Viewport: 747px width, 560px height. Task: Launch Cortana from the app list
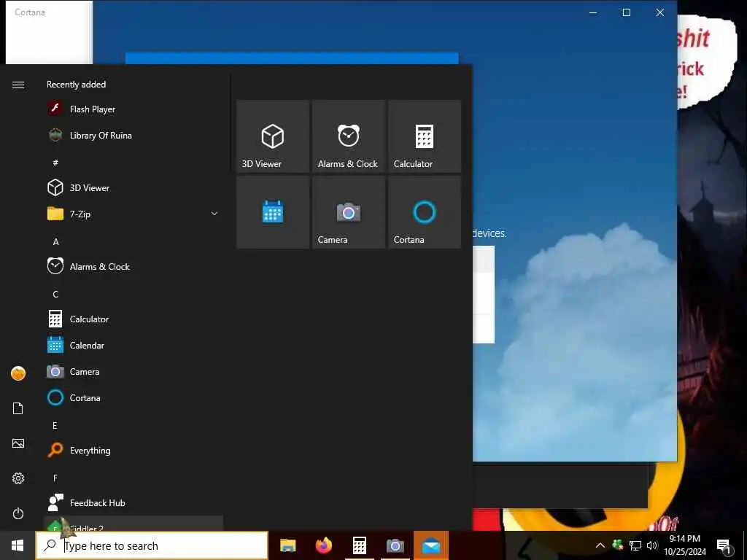133,397
